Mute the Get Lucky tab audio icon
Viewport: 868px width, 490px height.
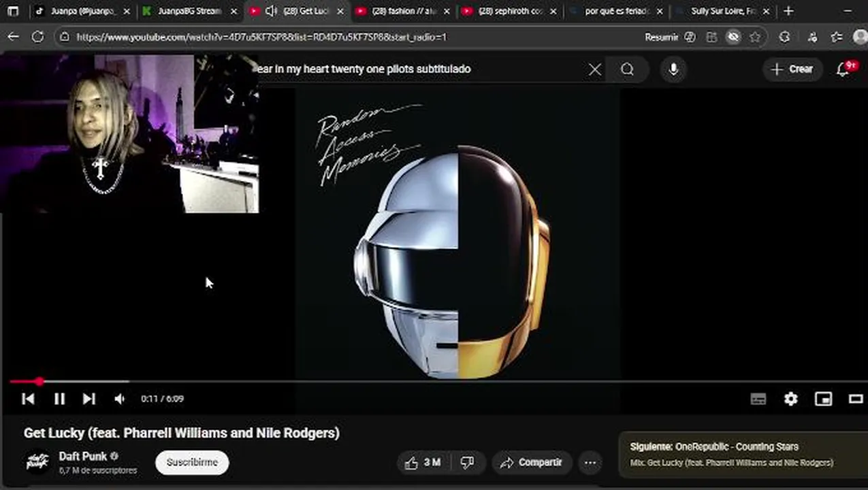point(271,11)
